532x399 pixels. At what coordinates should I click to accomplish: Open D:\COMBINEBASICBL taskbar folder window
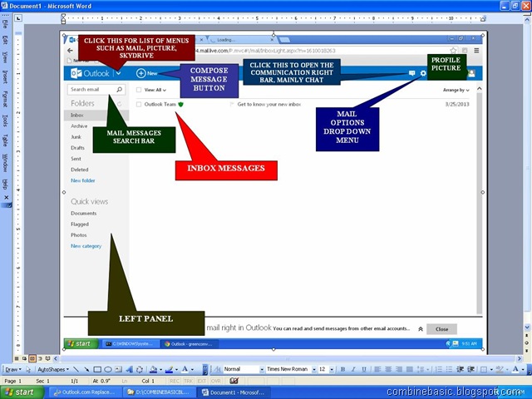(x=160, y=392)
